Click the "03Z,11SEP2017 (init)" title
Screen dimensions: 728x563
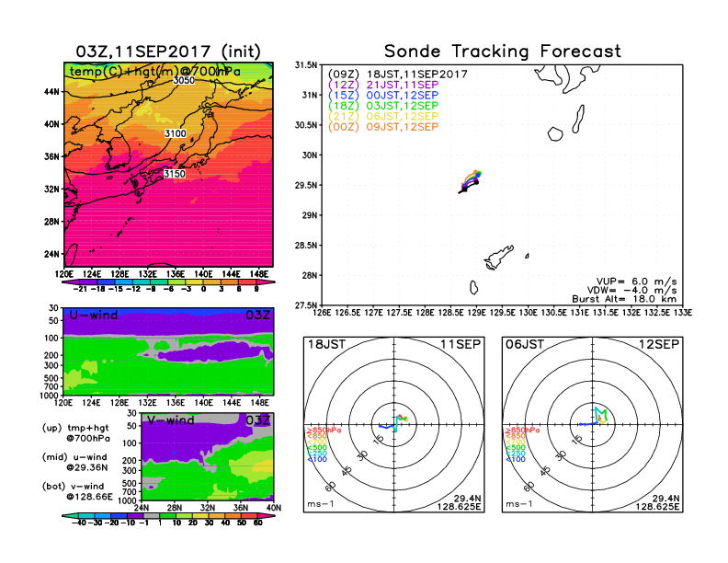168,52
